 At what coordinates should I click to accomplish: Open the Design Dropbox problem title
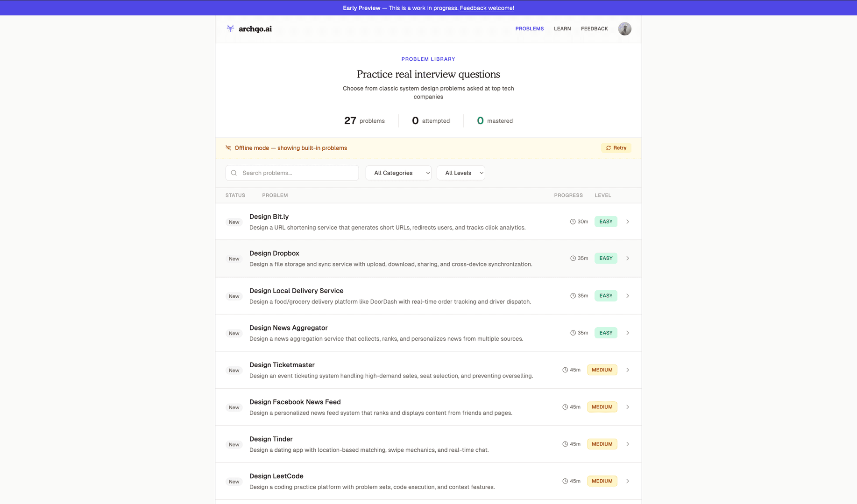point(274,253)
